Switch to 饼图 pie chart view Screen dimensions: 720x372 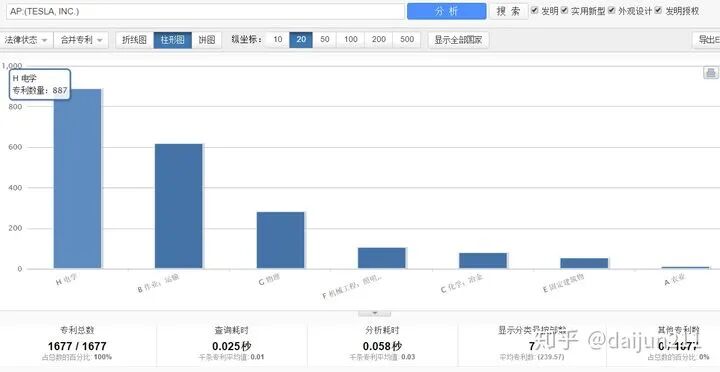(207, 40)
